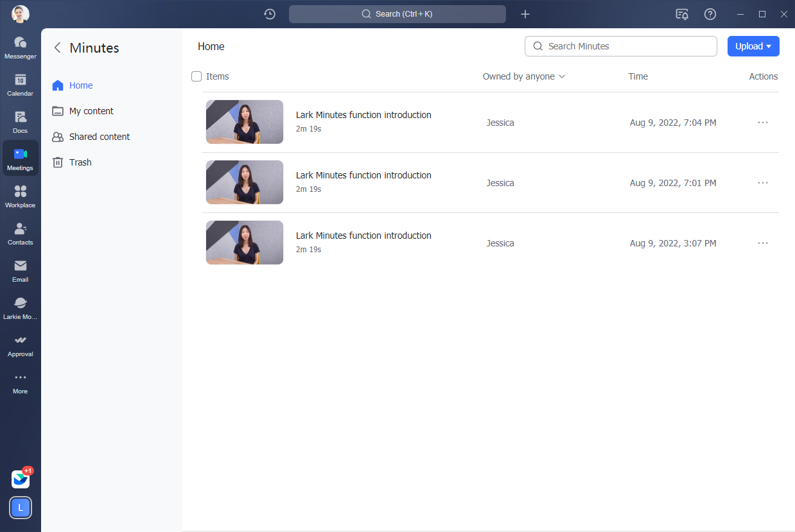Click the help question mark icon
The width and height of the screenshot is (795, 532).
[x=710, y=14]
